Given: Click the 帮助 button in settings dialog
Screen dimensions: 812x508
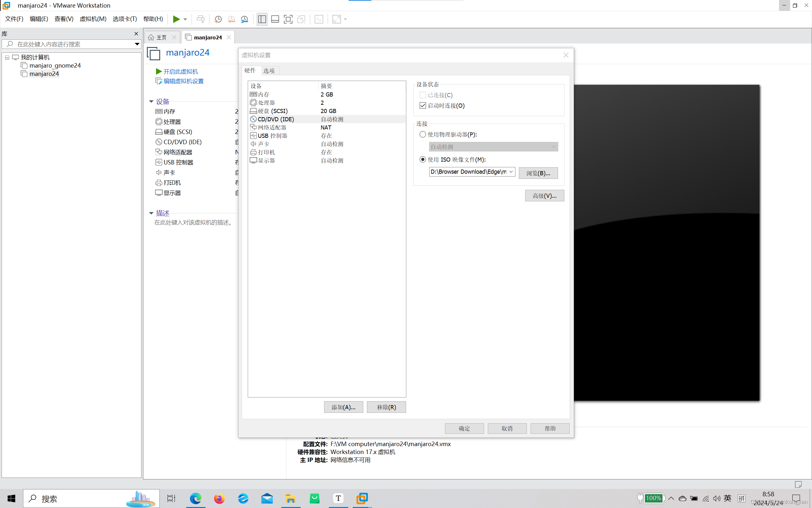Looking at the screenshot, I should click(x=550, y=428).
